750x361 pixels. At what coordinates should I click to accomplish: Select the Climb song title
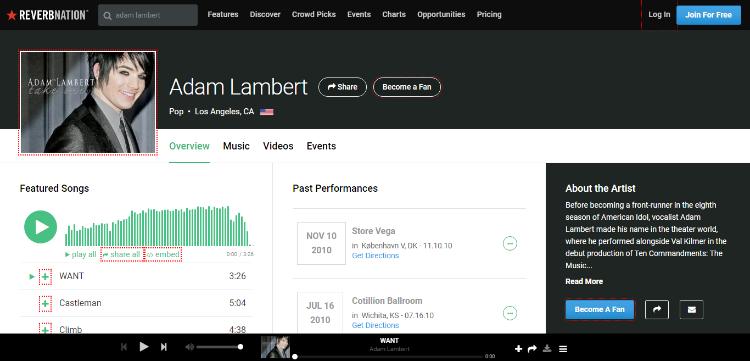click(x=71, y=329)
